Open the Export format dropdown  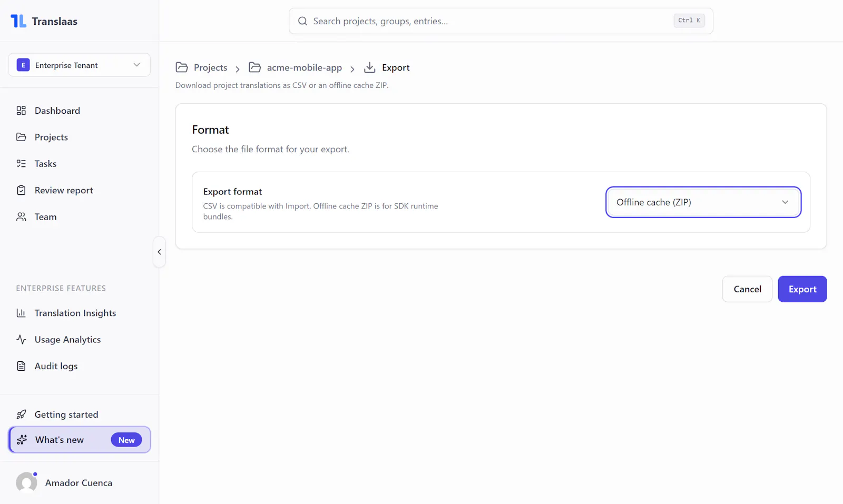click(x=703, y=202)
